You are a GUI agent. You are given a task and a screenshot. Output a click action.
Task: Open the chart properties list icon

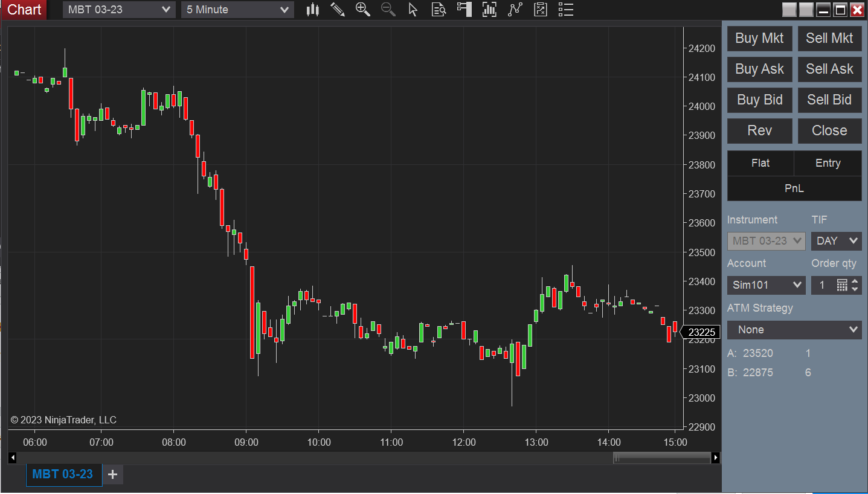[x=565, y=9]
